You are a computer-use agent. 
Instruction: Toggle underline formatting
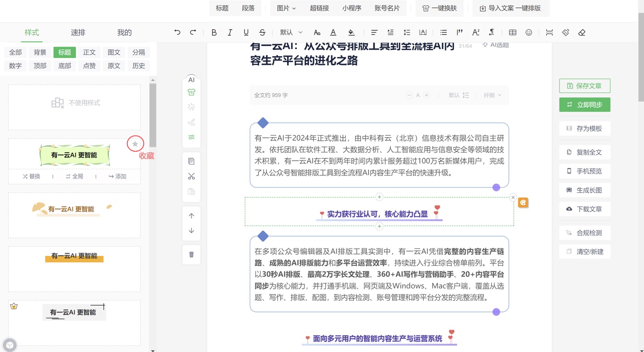tap(246, 32)
